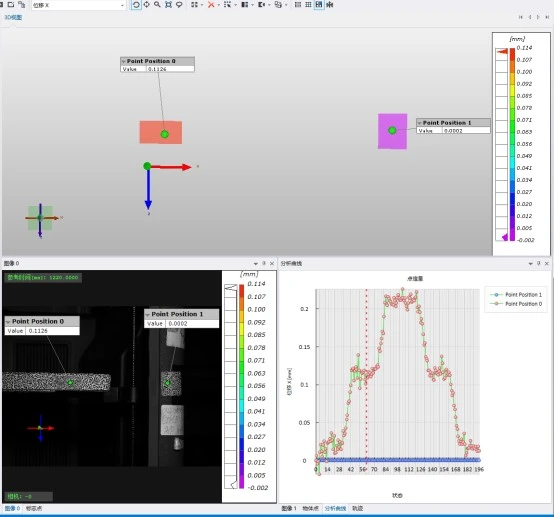The height and width of the screenshot is (517, 554).
Task: Click the camera view icon in toolbar
Action: (x=261, y=5)
